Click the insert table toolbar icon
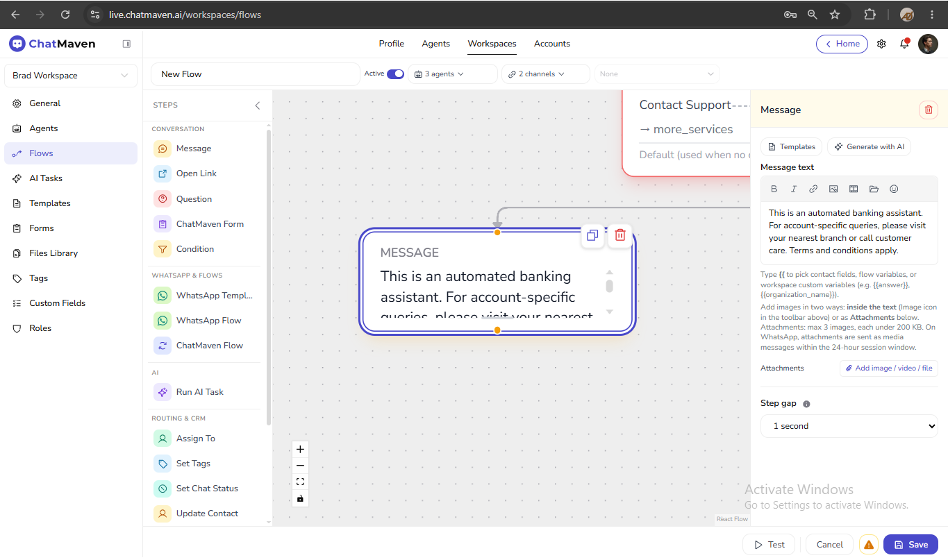The height and width of the screenshot is (560, 948). coord(854,189)
